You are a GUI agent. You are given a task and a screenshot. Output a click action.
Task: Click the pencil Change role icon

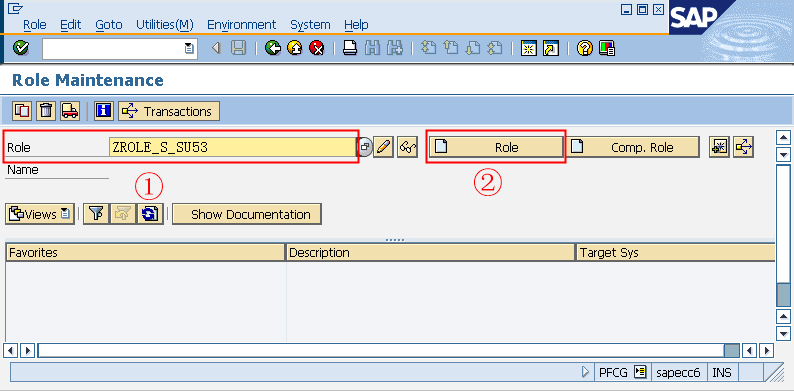[383, 147]
